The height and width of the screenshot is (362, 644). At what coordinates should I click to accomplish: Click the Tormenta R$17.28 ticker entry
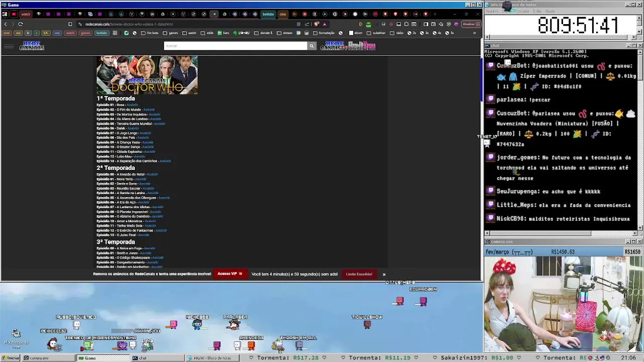(x=287, y=358)
